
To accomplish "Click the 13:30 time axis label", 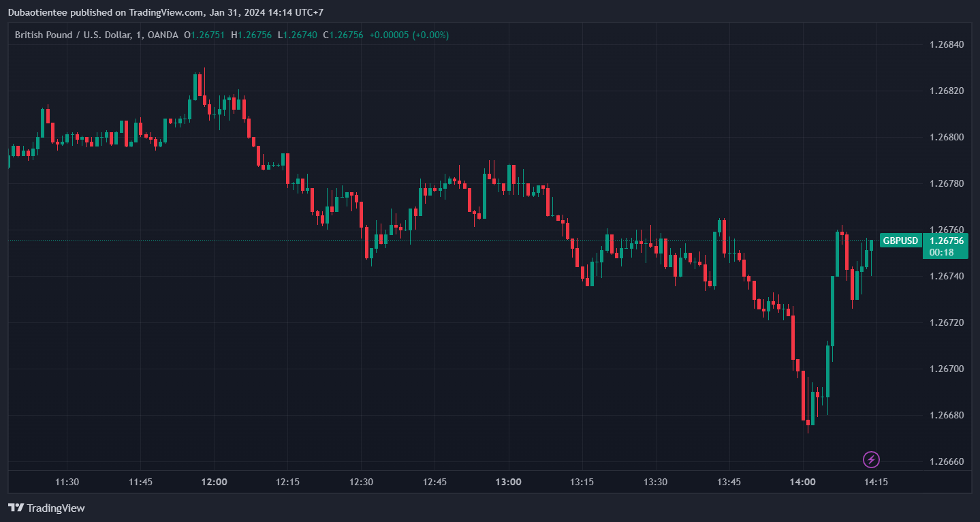I will pos(655,482).
